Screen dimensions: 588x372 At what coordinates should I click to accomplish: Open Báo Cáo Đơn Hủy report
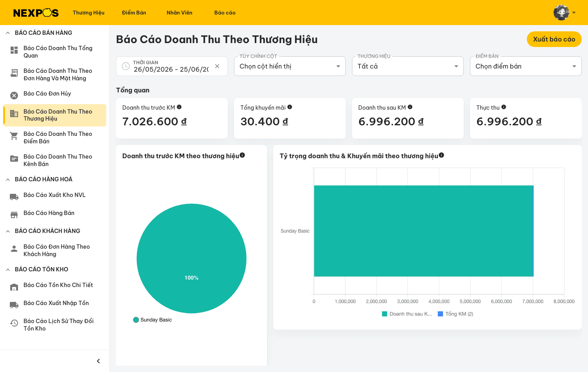pos(54,94)
